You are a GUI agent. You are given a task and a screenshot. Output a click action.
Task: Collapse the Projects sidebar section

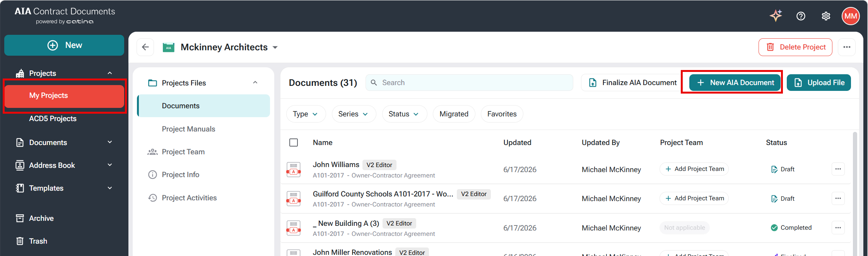(x=110, y=73)
